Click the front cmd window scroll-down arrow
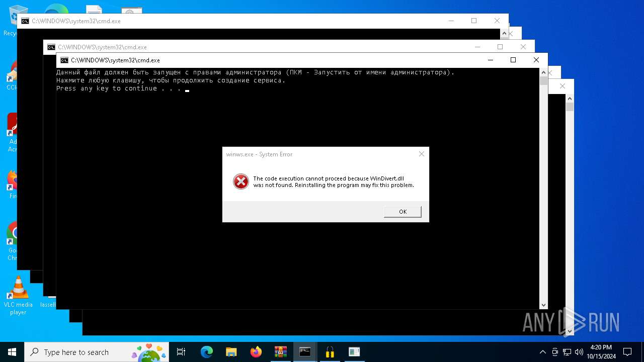The height and width of the screenshot is (362, 644). (543, 305)
